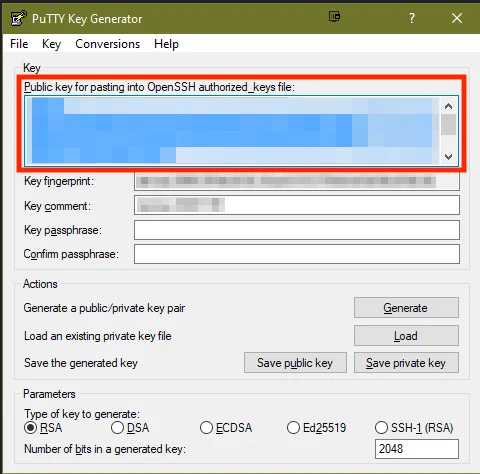
Task: Click the public key scroll up arrow
Action: [449, 106]
